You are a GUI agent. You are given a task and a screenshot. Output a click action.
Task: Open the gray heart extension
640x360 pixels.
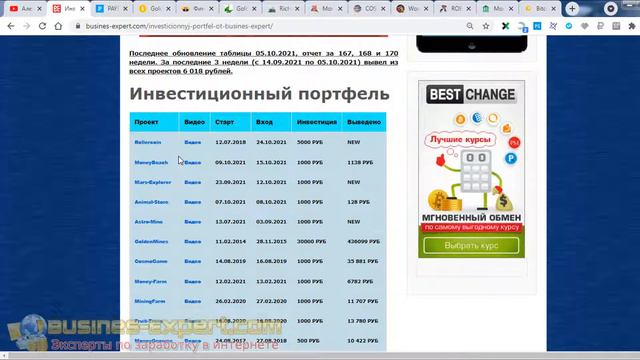[x=584, y=26]
